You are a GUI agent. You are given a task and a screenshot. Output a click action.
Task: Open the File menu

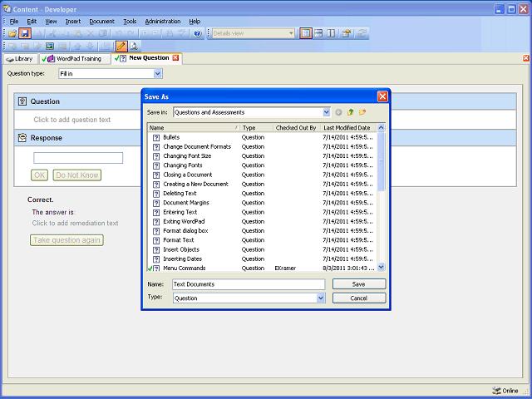(14, 22)
